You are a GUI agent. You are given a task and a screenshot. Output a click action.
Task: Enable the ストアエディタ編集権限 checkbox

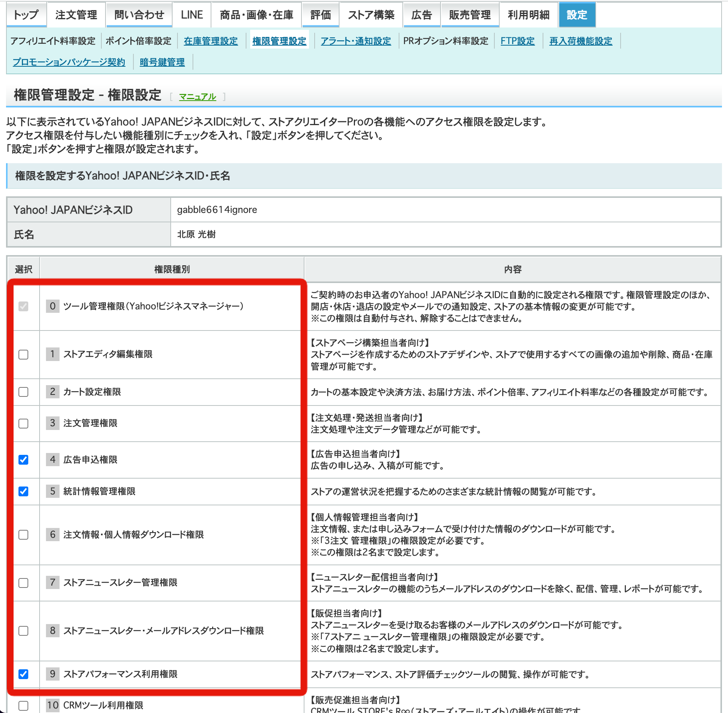24,355
